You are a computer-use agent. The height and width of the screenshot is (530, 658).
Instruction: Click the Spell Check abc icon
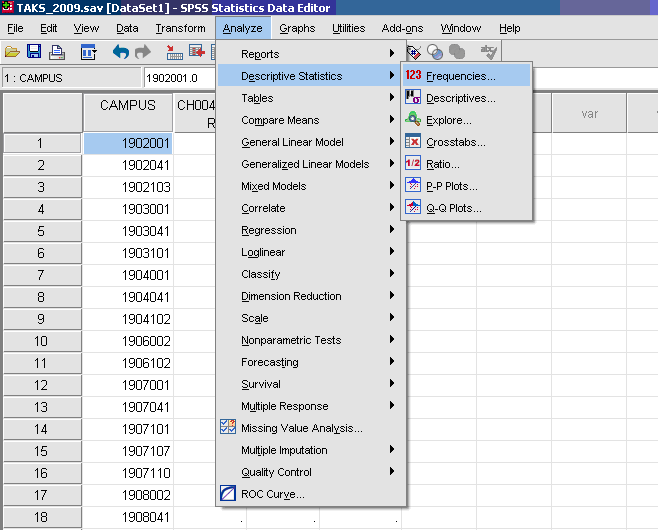pyautogui.click(x=488, y=52)
